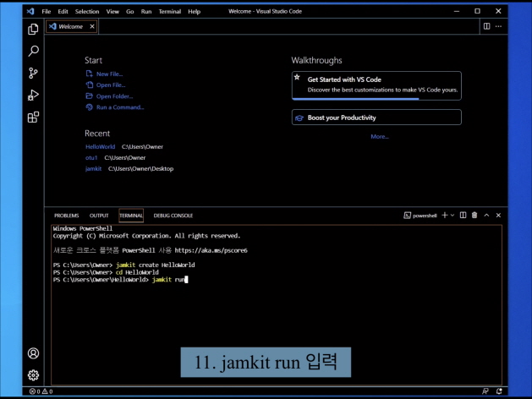Open the Help menu
The image size is (532, 399).
[194, 11]
